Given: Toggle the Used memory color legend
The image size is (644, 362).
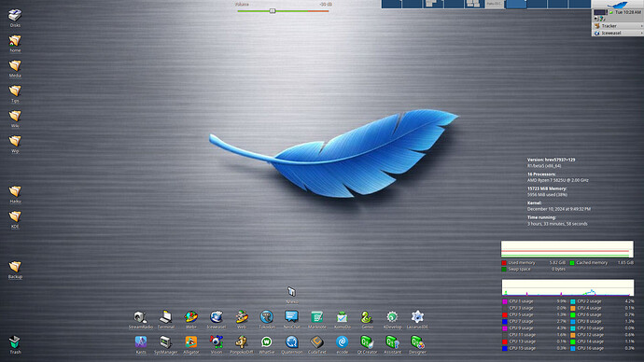Looking at the screenshot, I should click(504, 263).
